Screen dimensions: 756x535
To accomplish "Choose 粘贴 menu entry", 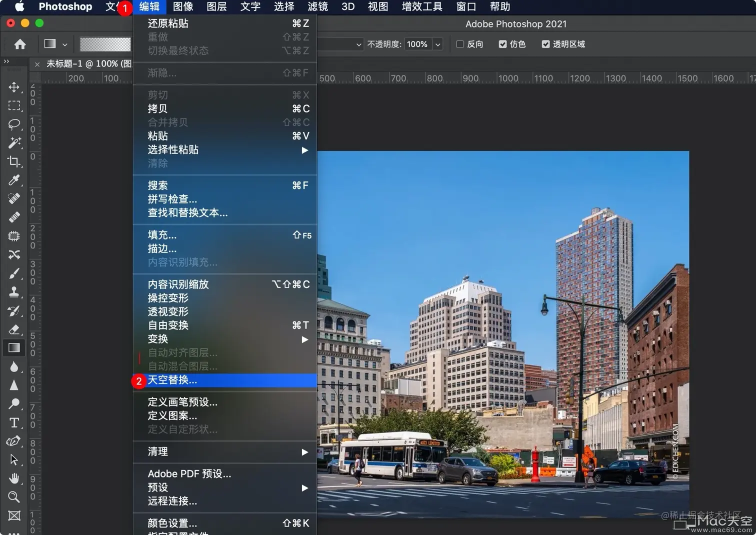I will [x=225, y=136].
